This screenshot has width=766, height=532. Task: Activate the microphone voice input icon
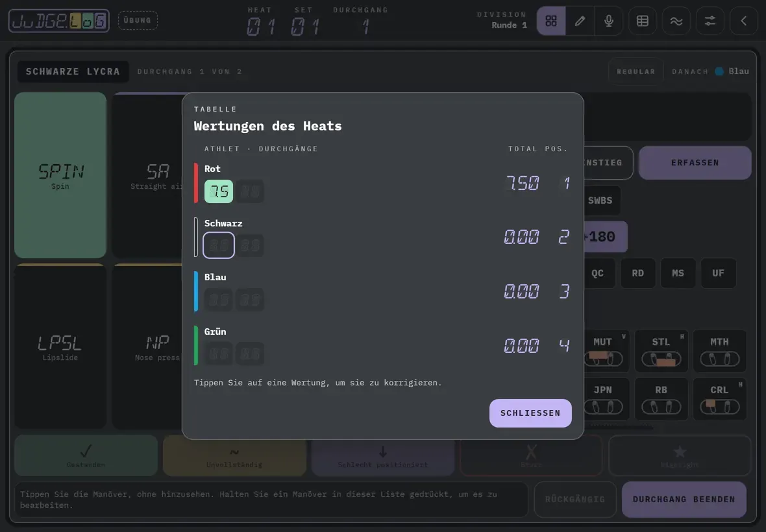coord(609,21)
